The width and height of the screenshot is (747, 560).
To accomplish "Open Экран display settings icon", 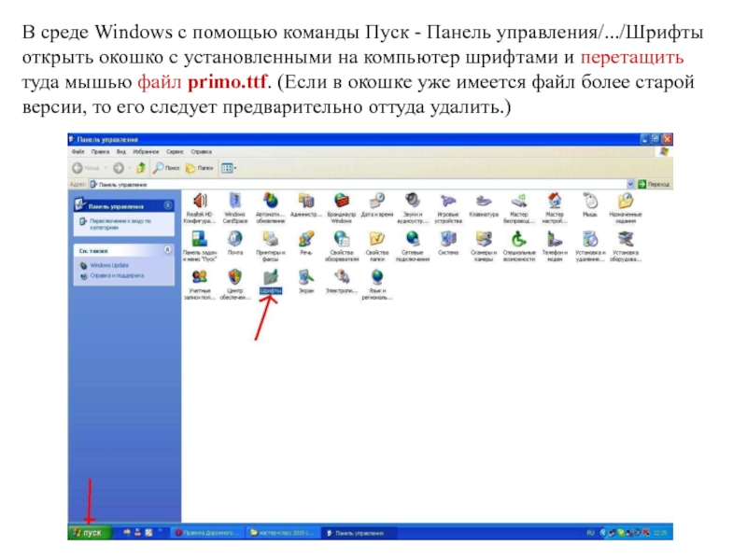I will [x=306, y=282].
